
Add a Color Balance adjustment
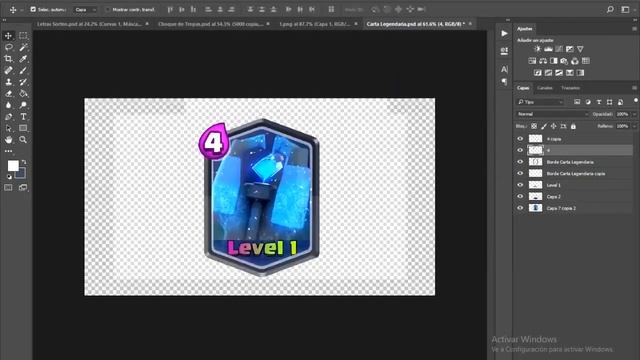coord(543,61)
